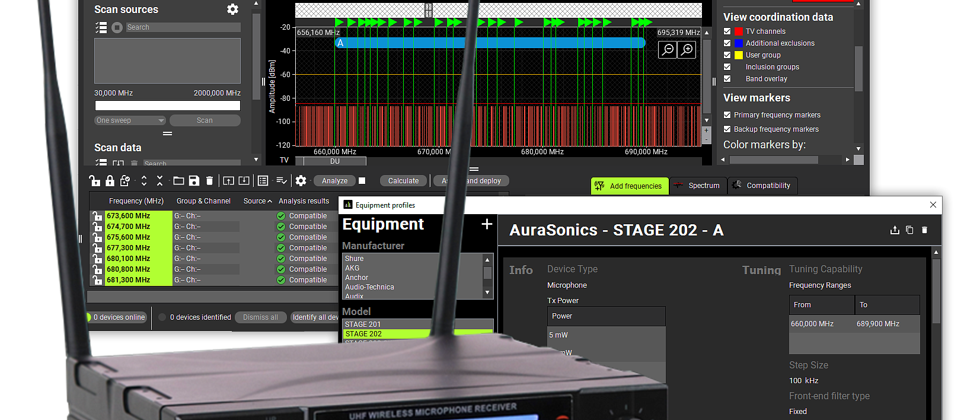
Task: Click duplicate icon in AuraSonics profile header
Action: [909, 230]
